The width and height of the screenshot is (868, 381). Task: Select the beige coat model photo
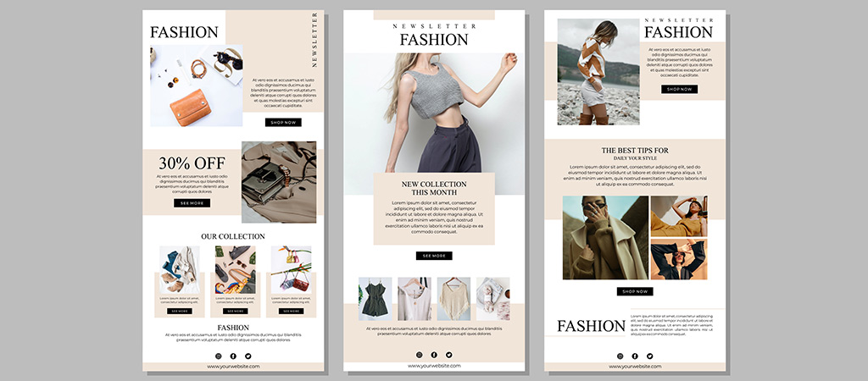[605, 238]
